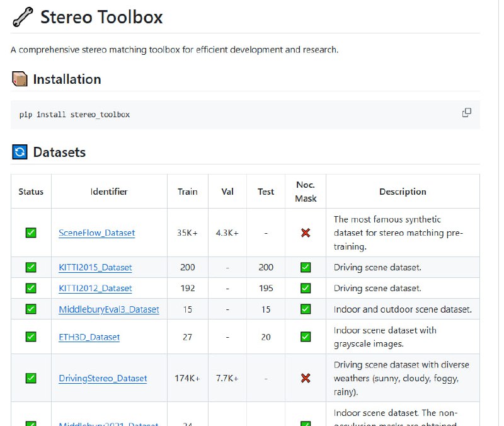Copy the pip install command using copy icon
504x426 pixels.
[x=466, y=112]
